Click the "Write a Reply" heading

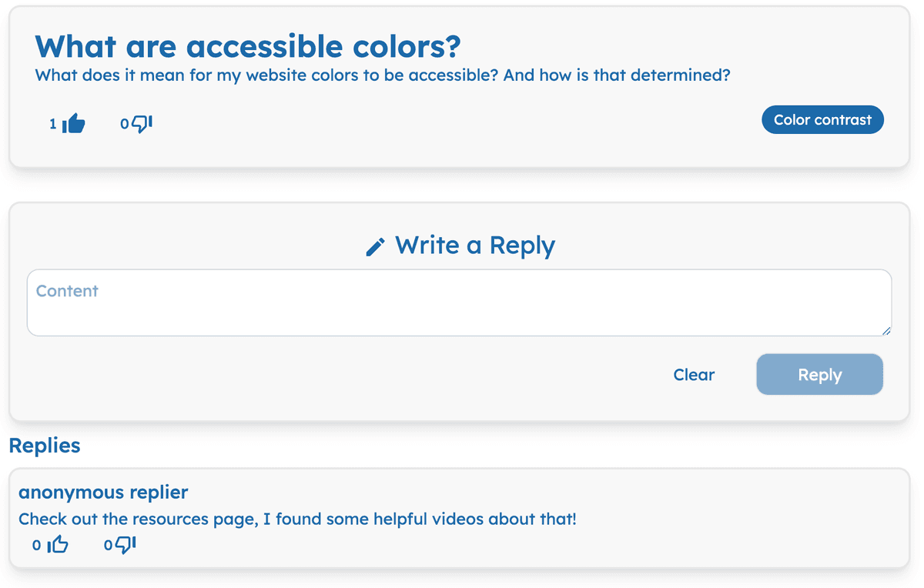point(474,246)
